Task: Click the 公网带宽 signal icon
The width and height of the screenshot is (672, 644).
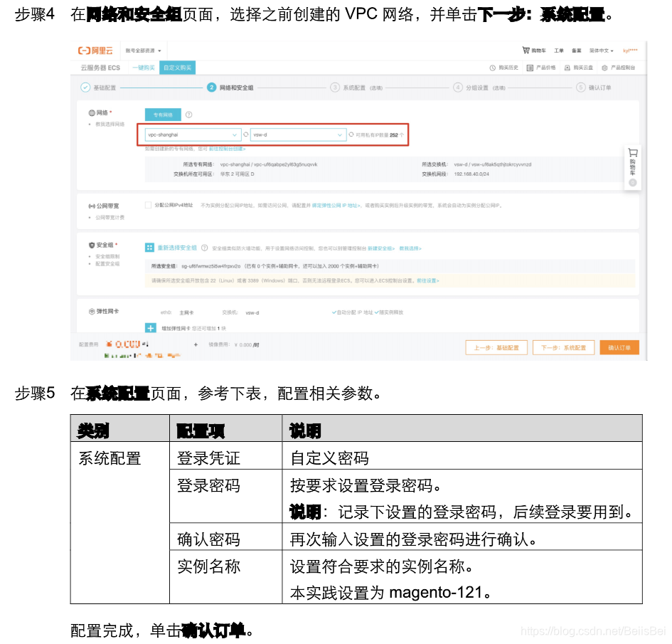Action: 92,206
